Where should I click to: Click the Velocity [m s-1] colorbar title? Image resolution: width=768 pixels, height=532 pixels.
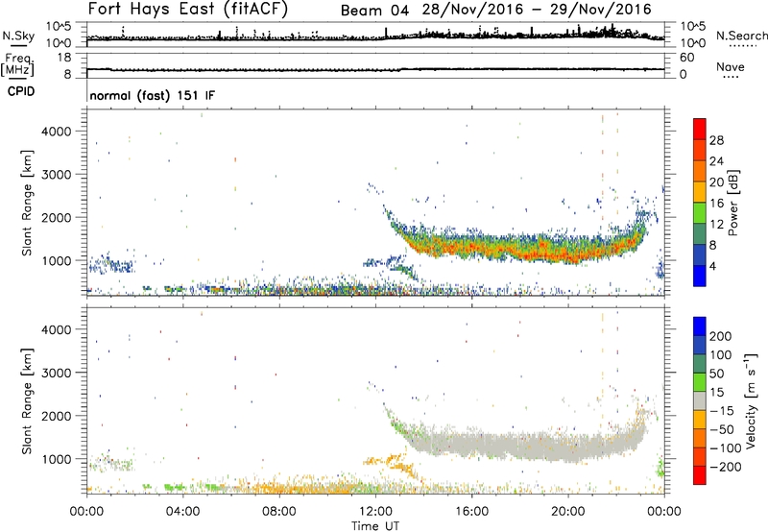click(751, 401)
